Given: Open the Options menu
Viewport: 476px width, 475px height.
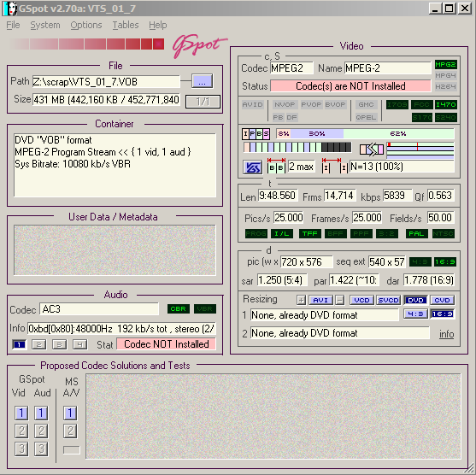Looking at the screenshot, I should tap(86, 25).
